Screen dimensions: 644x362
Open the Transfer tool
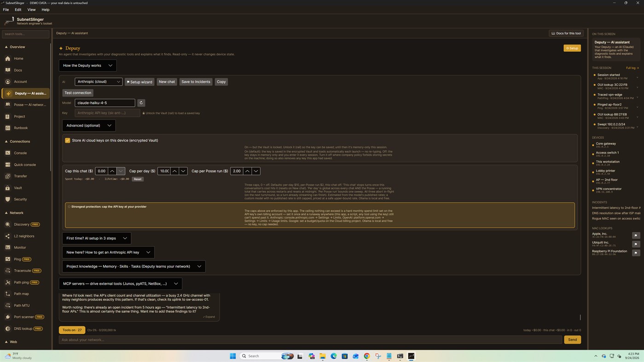click(25, 176)
